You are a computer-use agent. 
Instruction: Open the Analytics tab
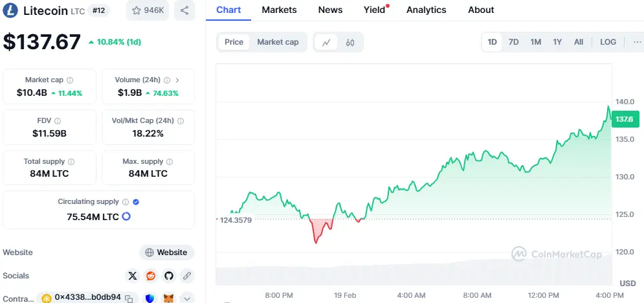pyautogui.click(x=426, y=10)
